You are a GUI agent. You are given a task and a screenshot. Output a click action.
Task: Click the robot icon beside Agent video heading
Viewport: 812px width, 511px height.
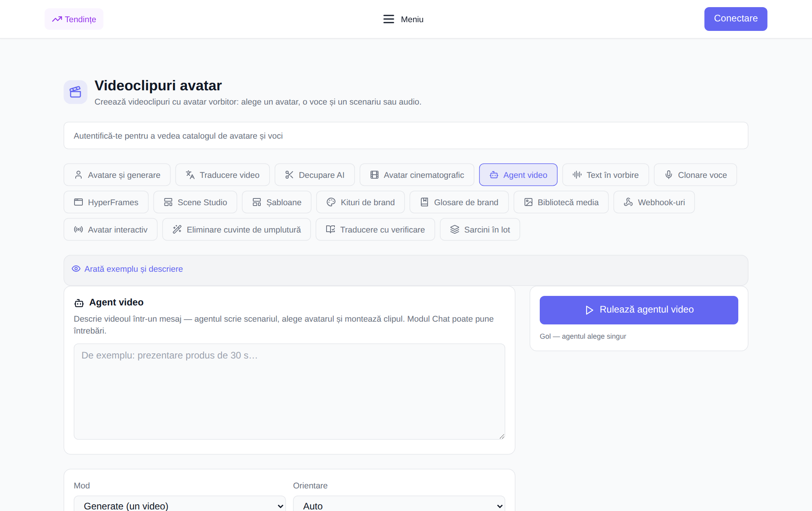click(79, 303)
